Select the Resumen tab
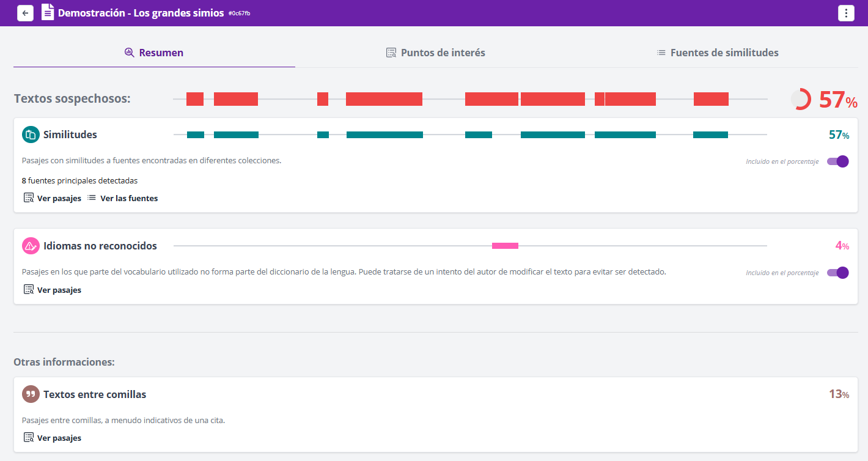Image resolution: width=868 pixels, height=461 pixels. pyautogui.click(x=154, y=53)
